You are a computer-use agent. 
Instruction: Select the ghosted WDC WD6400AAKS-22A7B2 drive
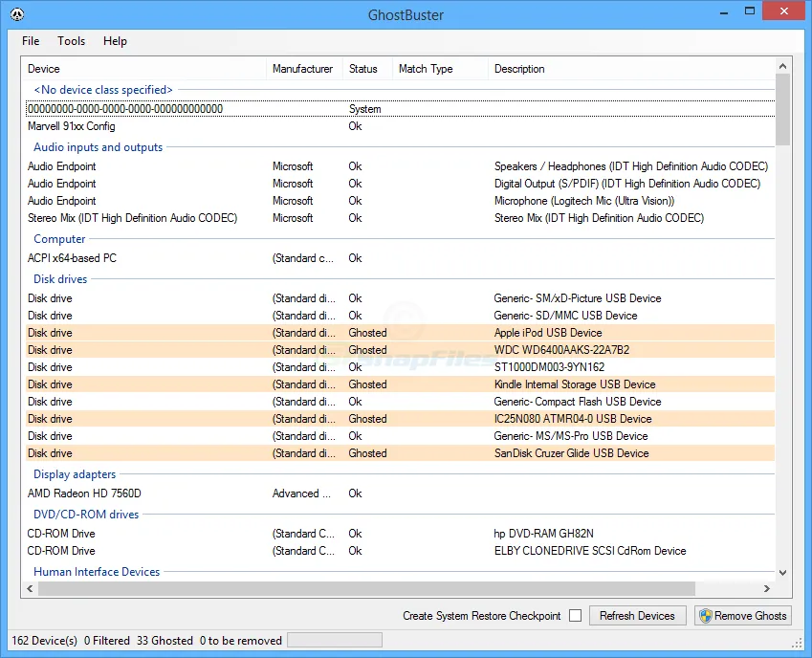pyautogui.click(x=401, y=350)
